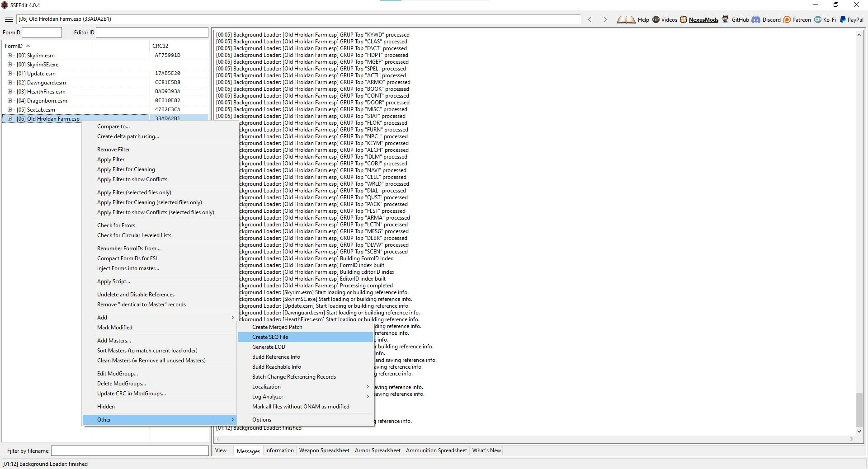Click messages horizontal scroll right arrow
The image size is (868, 469).
pyautogui.click(x=851, y=439)
